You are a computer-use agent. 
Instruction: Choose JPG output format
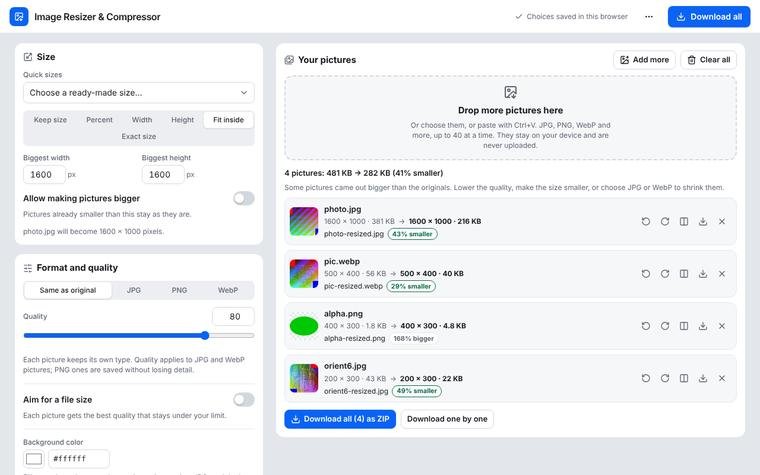pos(134,290)
